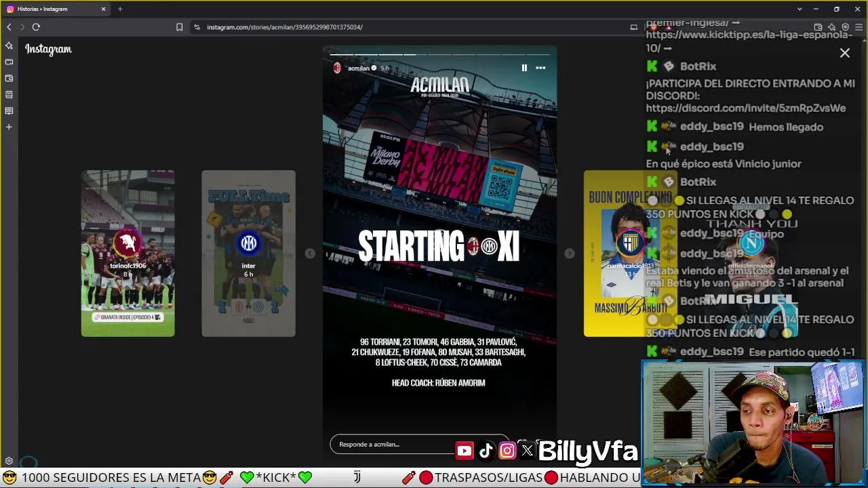Add a new item to the sidebar

[9, 127]
